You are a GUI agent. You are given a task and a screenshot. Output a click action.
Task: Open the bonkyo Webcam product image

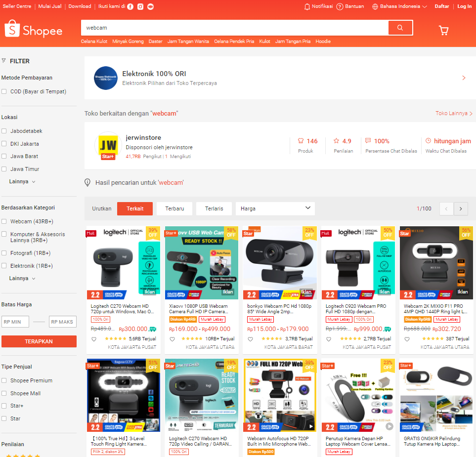(280, 263)
